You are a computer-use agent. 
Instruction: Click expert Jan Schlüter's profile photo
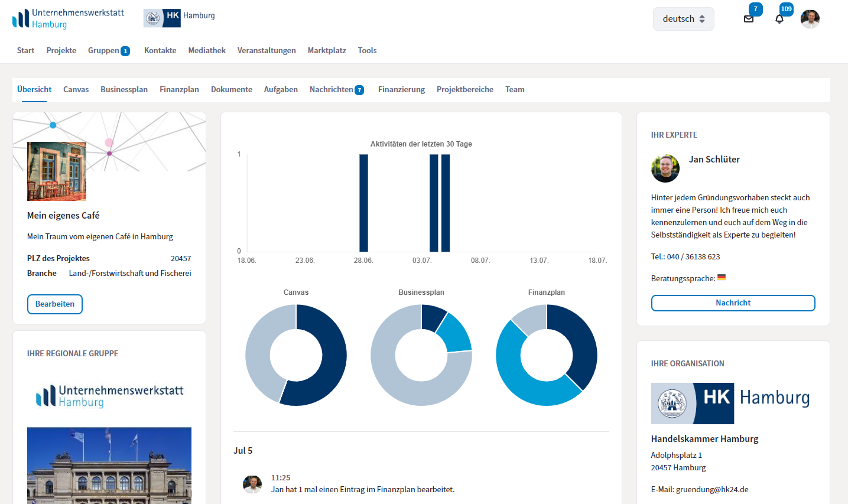(665, 168)
